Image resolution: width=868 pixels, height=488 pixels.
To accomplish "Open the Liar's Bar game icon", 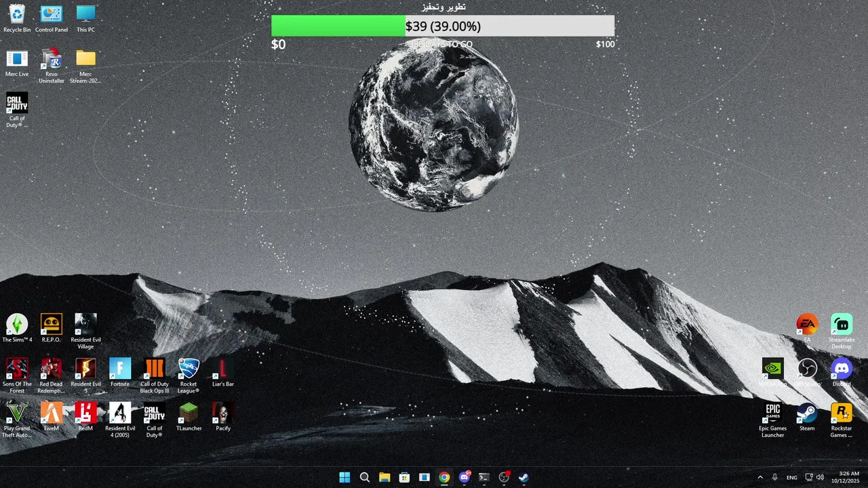I will point(223,372).
